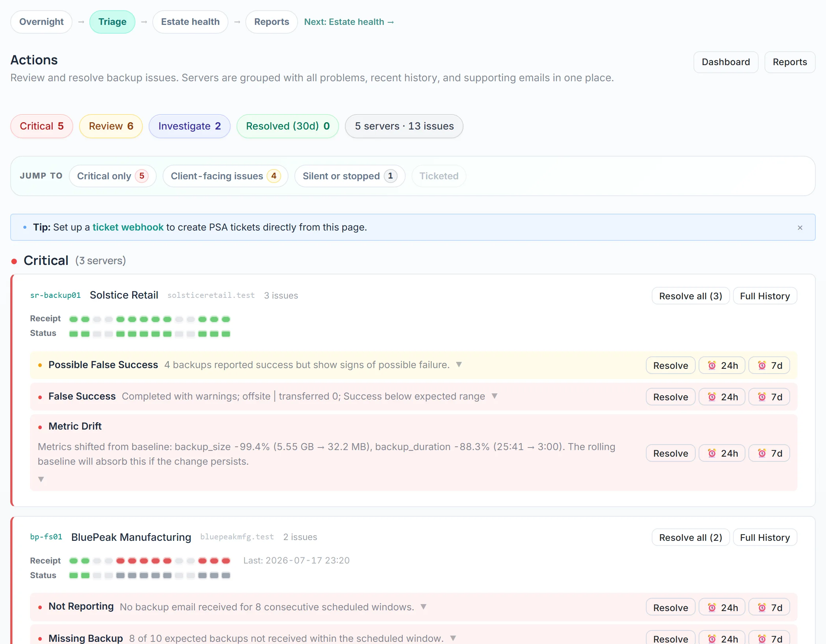Snooze Metric Drift issue for 7d

(x=769, y=453)
